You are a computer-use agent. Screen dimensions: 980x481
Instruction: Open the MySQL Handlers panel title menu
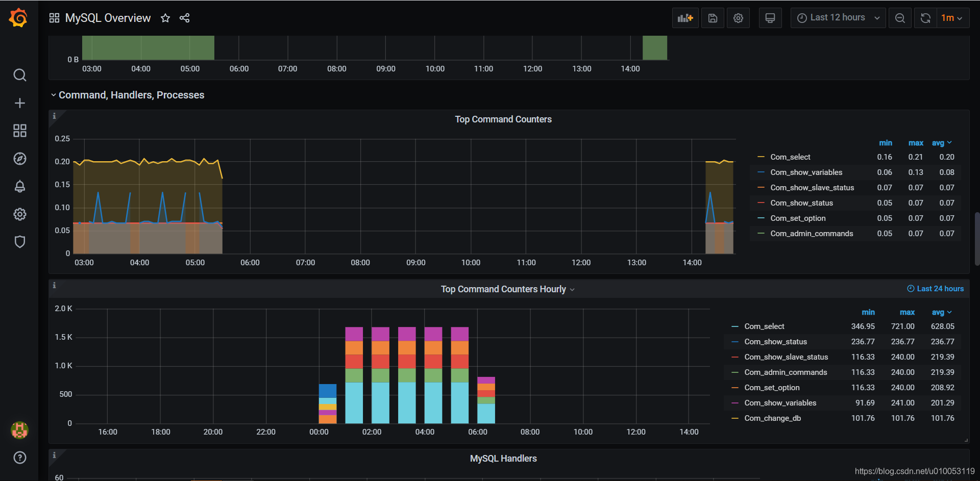point(503,459)
